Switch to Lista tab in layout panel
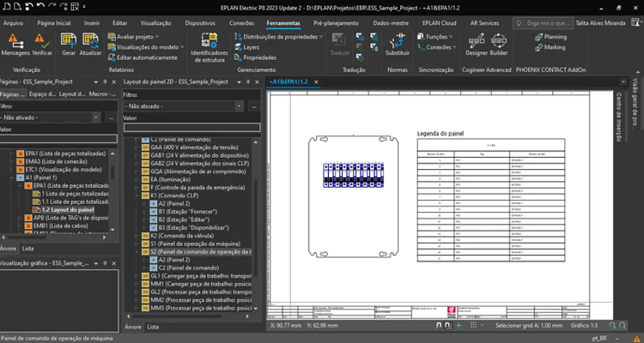The height and width of the screenshot is (343, 644). click(153, 327)
